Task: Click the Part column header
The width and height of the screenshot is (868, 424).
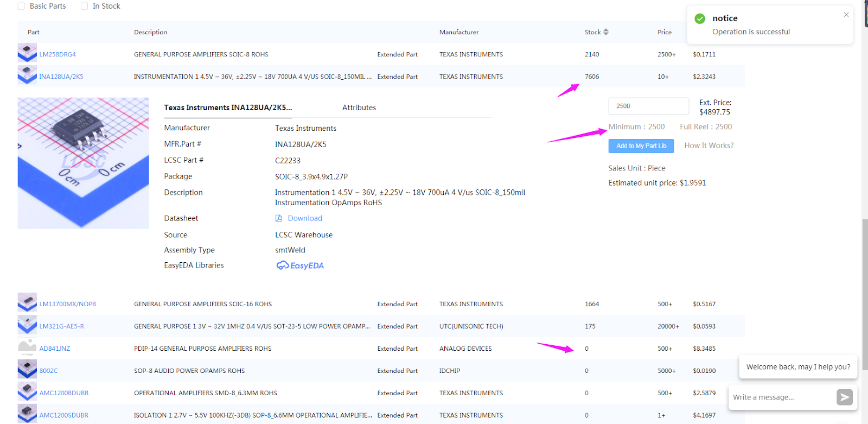Action: click(x=34, y=32)
